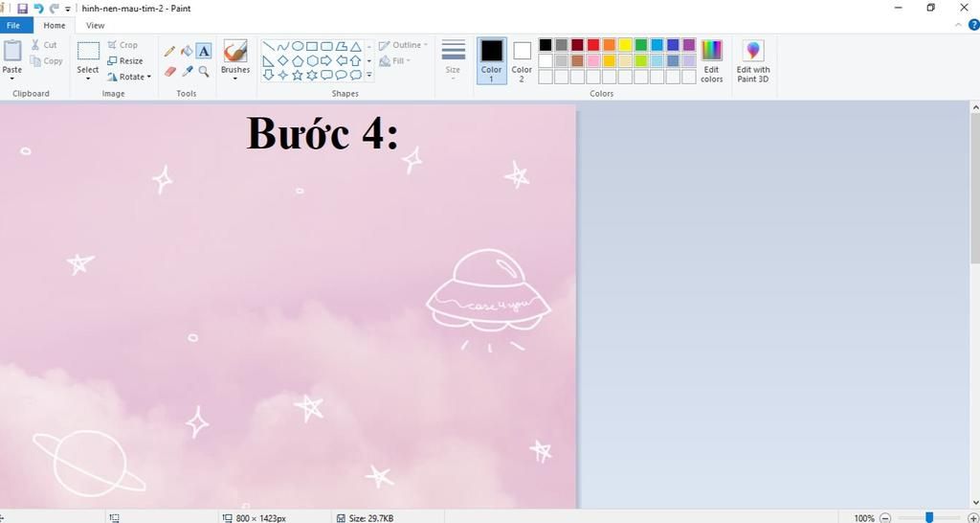This screenshot has width=980, height=523.
Task: Click Edit with Paint 3D
Action: tap(752, 60)
